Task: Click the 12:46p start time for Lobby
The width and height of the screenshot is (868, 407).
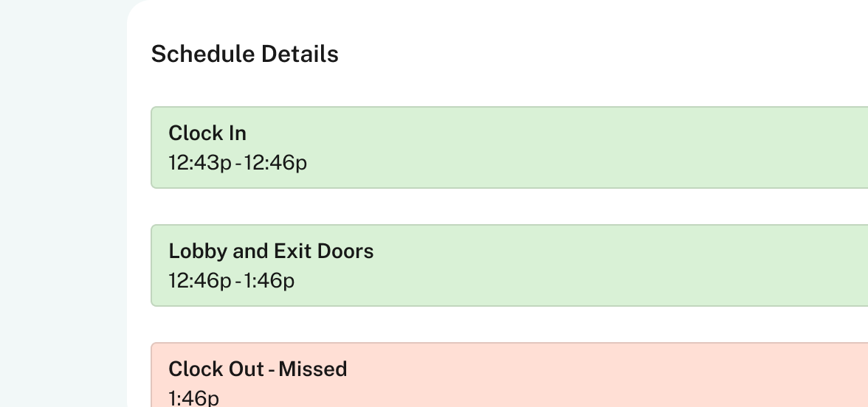Action: [x=199, y=280]
